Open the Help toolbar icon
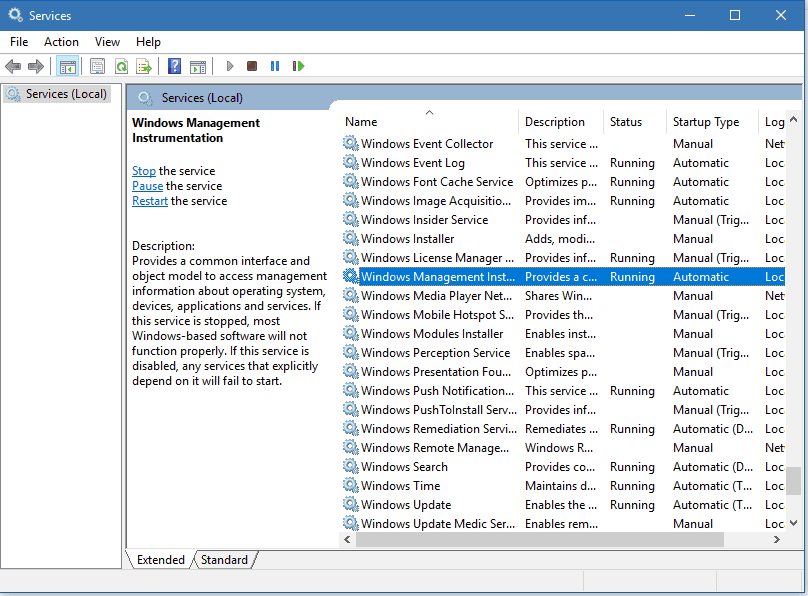 [174, 66]
